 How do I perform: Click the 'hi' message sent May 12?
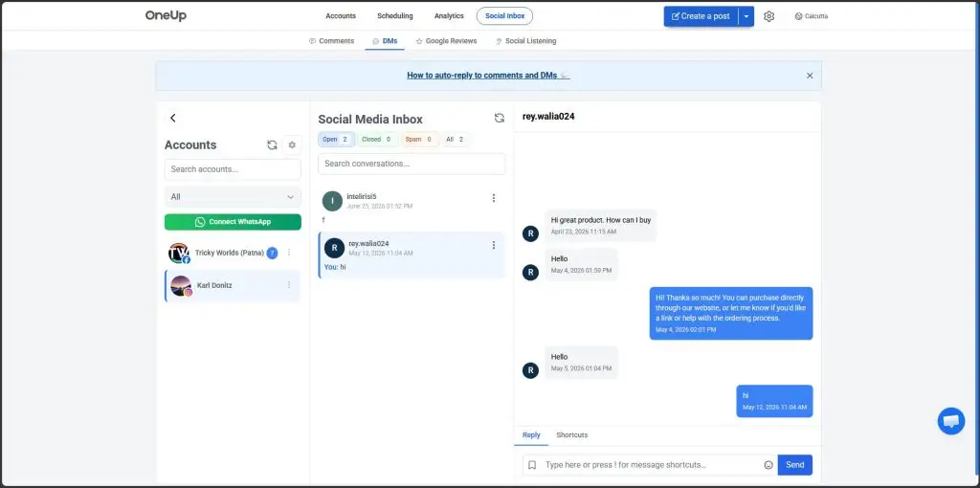coord(774,401)
